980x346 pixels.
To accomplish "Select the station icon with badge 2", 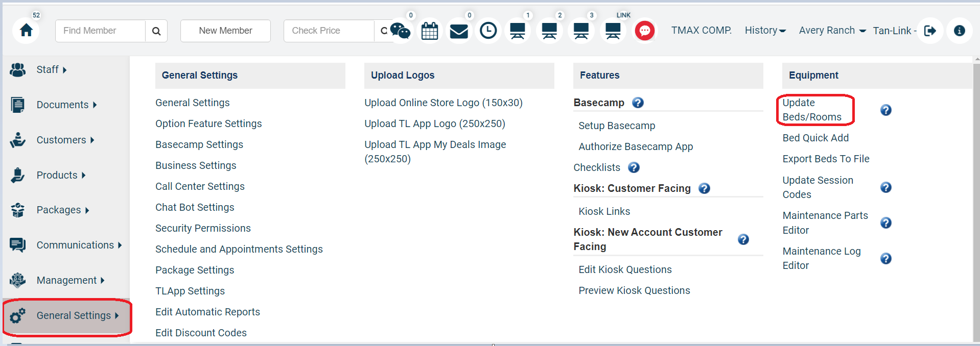I will 549,31.
